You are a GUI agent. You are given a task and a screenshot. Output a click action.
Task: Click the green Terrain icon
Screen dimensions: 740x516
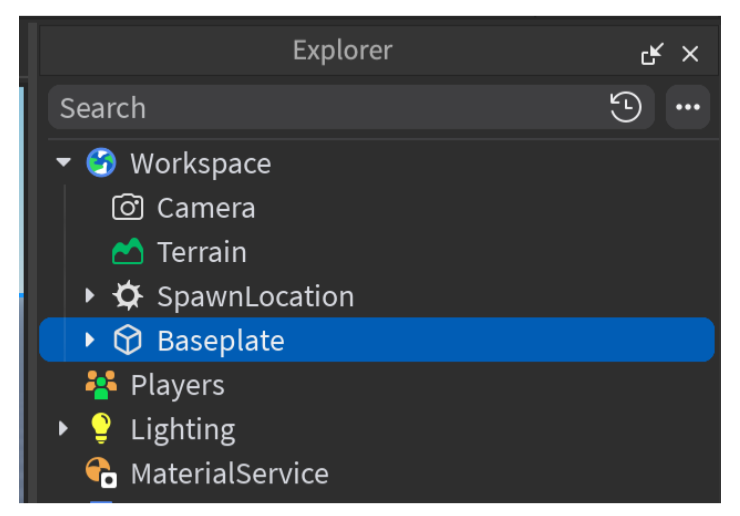(127, 252)
